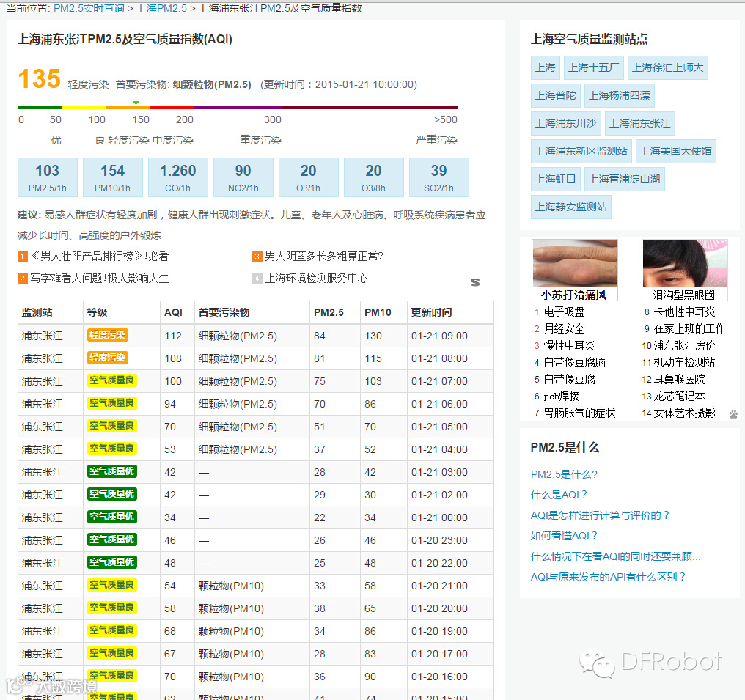The height and width of the screenshot is (700, 745).
Task: Click the PM2.5/1h value tile showing 103
Action: (x=48, y=177)
